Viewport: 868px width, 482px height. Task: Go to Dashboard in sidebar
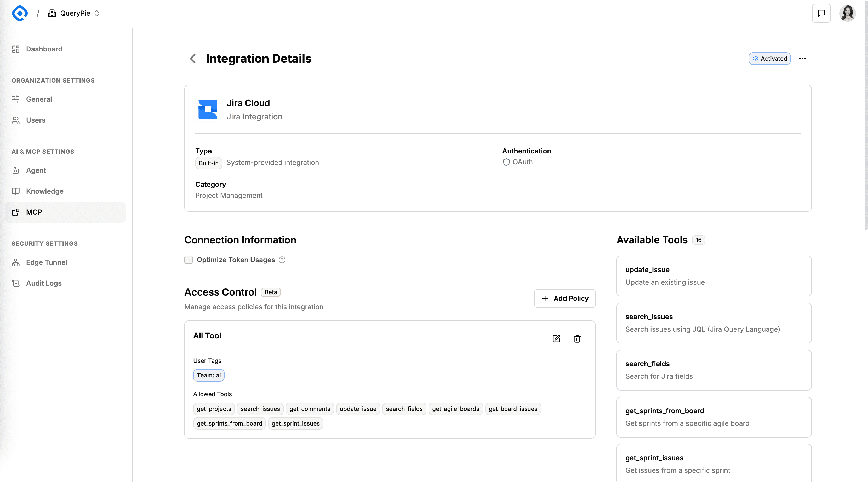pyautogui.click(x=44, y=49)
